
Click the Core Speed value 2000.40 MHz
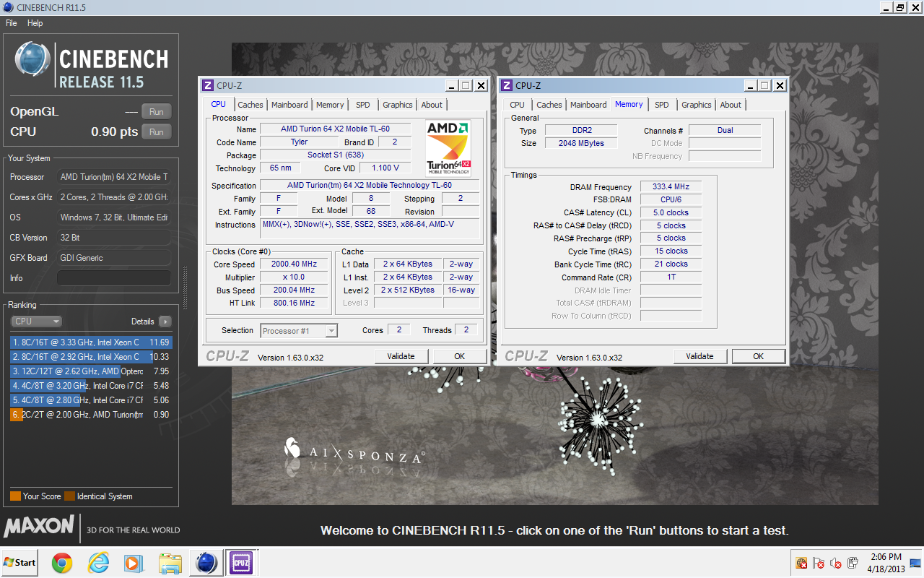click(x=294, y=264)
